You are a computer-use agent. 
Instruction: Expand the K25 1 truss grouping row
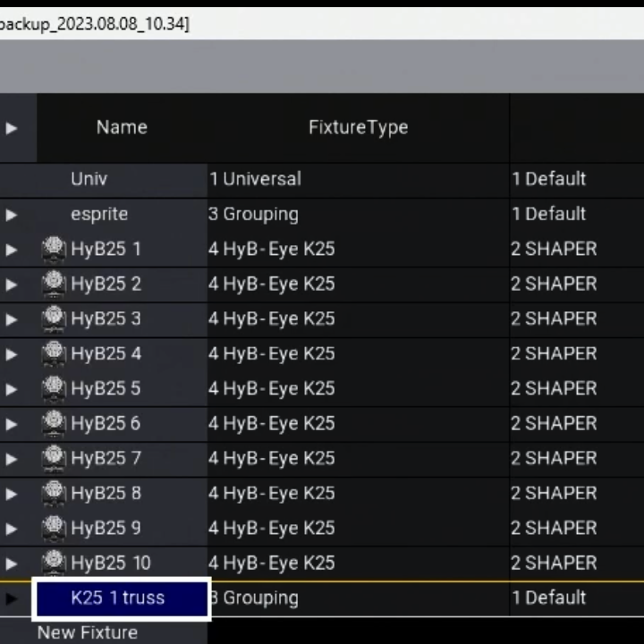[12, 598]
